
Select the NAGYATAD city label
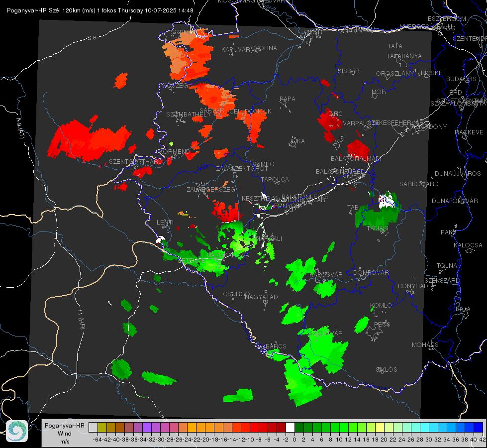[261, 297]
